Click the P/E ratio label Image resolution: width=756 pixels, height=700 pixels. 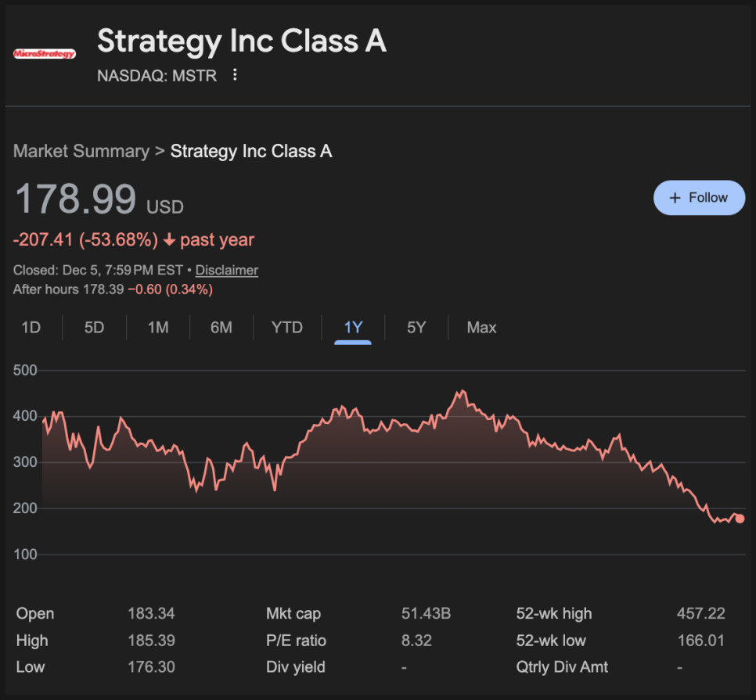pyautogui.click(x=296, y=641)
